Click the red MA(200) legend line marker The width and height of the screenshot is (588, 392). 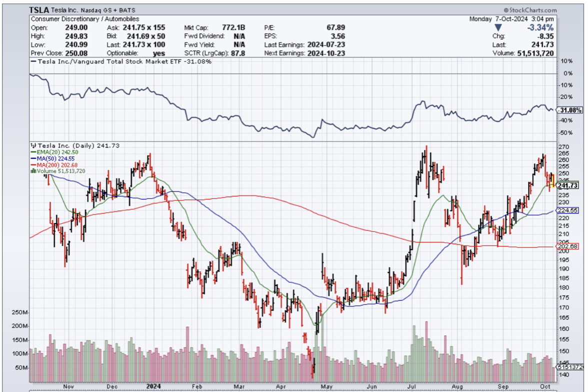coord(32,164)
